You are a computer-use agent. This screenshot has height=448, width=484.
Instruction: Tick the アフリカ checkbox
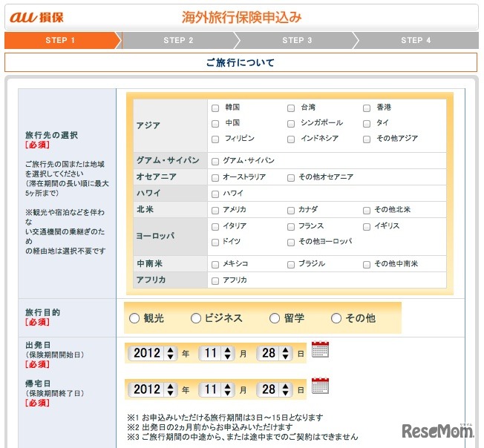tap(215, 281)
